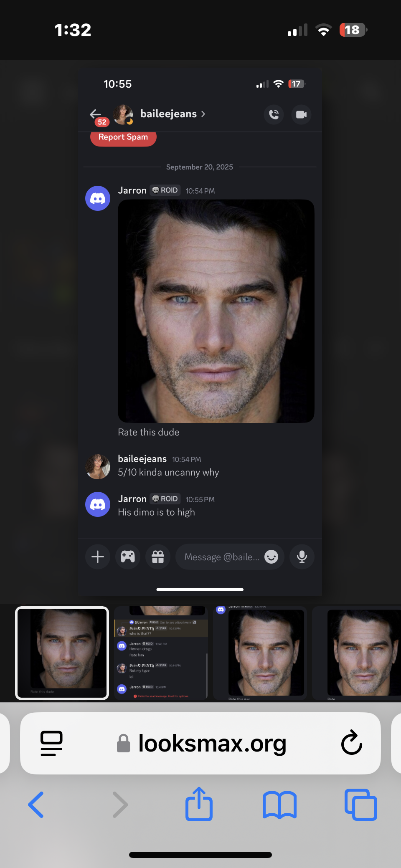Start a video call with baileejeans
The height and width of the screenshot is (868, 401).
coord(301,114)
